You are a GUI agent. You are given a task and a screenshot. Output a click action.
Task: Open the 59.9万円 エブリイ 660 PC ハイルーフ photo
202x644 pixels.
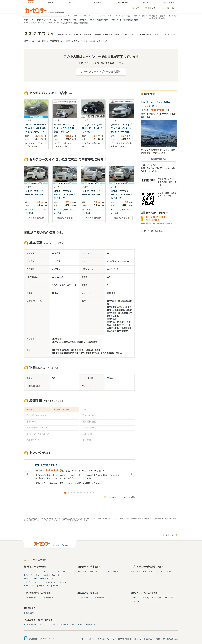tap(93, 175)
